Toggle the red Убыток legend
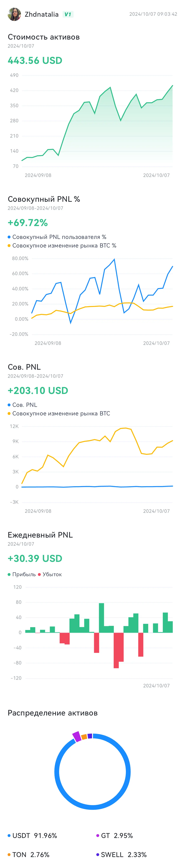This screenshot has width=185, height=868. [50, 574]
